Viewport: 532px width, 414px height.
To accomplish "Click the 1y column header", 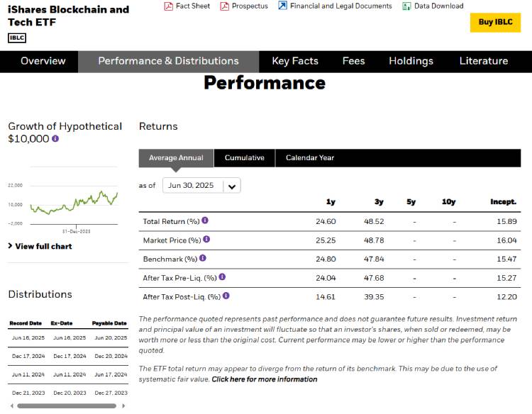I will [331, 202].
